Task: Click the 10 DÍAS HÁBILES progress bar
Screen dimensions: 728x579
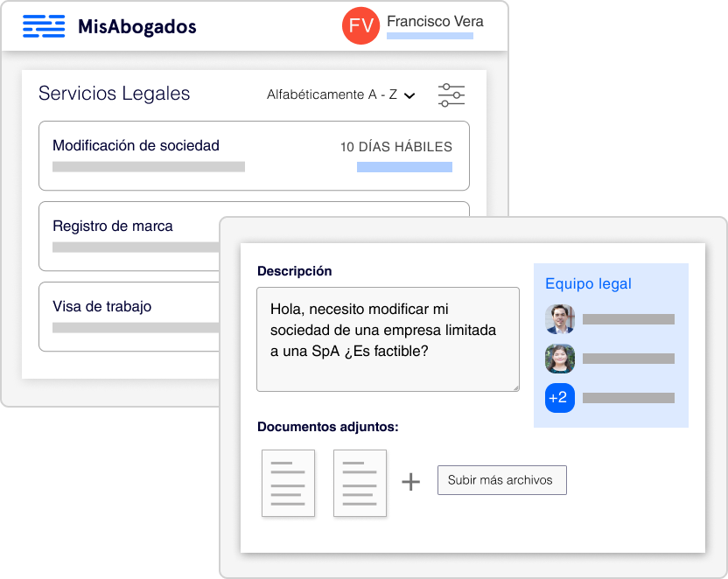Action: (x=404, y=166)
